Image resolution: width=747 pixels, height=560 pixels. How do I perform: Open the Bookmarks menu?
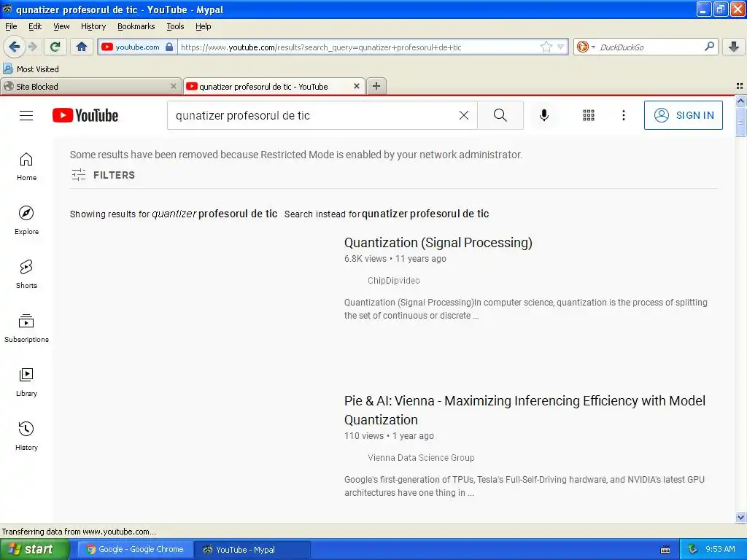(x=136, y=26)
